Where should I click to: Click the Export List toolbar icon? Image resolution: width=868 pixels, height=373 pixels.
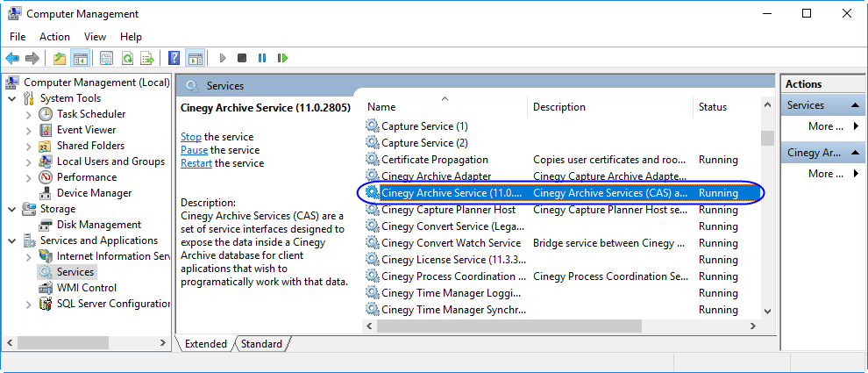point(147,58)
